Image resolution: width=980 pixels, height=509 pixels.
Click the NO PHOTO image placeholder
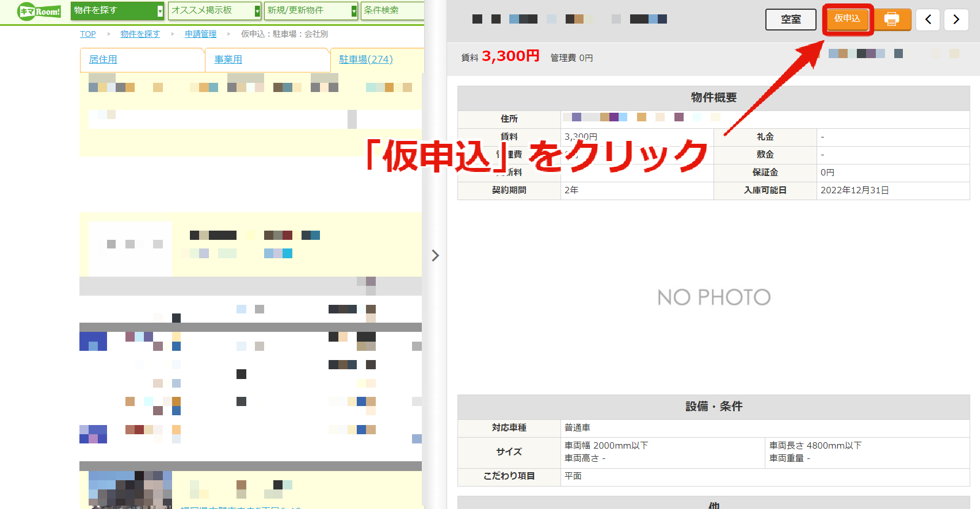pos(714,297)
